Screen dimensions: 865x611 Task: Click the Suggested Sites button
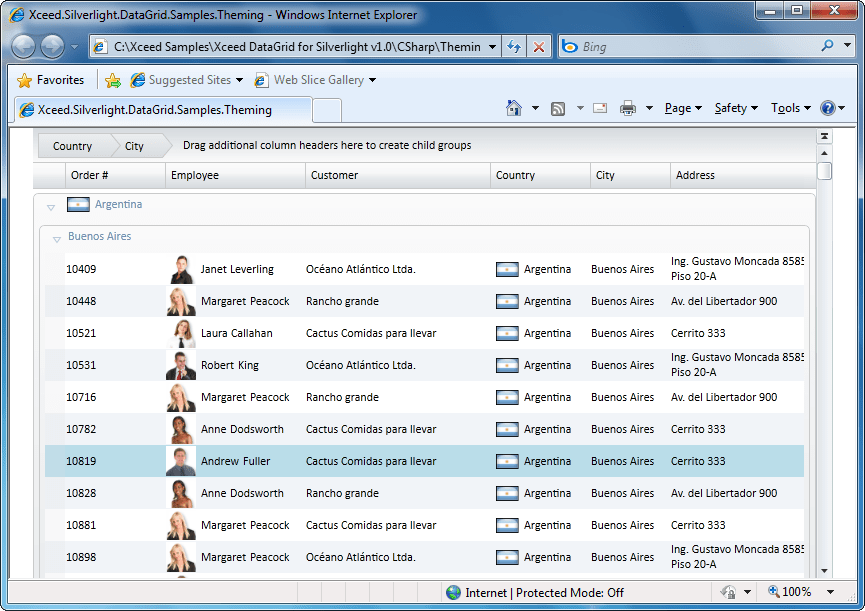(x=192, y=80)
